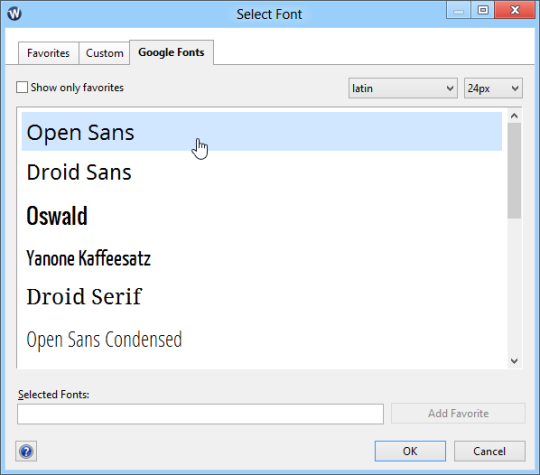Click the font list scrollbar thumb

(x=514, y=171)
